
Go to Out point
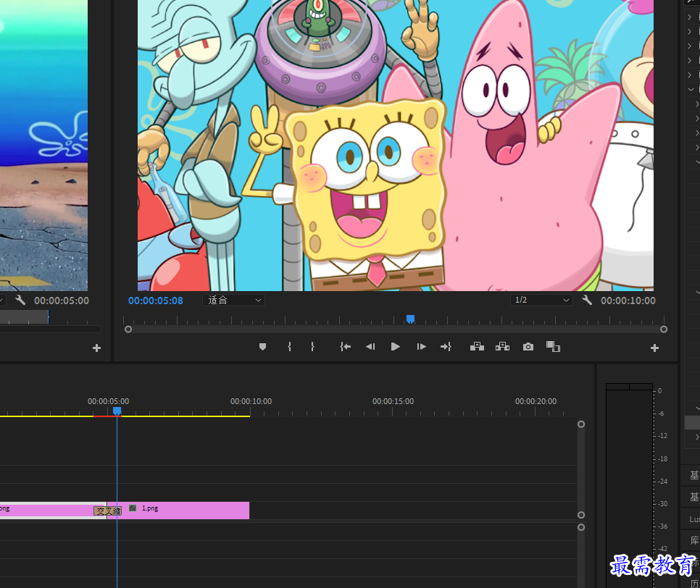point(446,347)
